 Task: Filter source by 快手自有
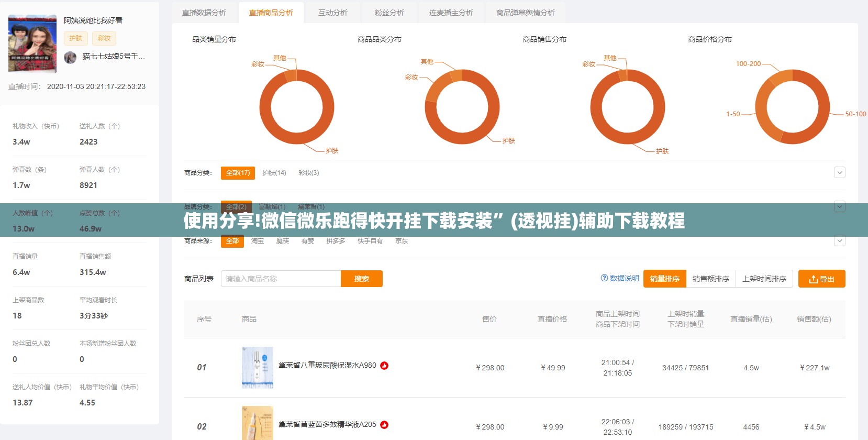[370, 241]
